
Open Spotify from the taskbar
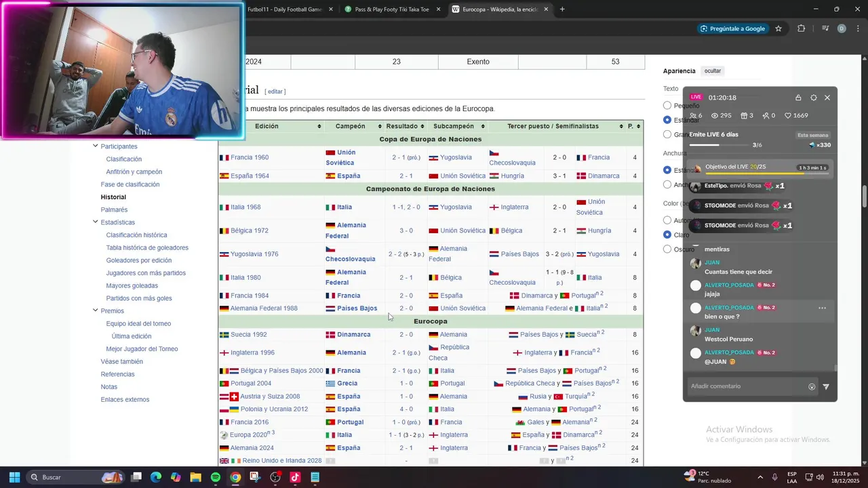pyautogui.click(x=215, y=477)
